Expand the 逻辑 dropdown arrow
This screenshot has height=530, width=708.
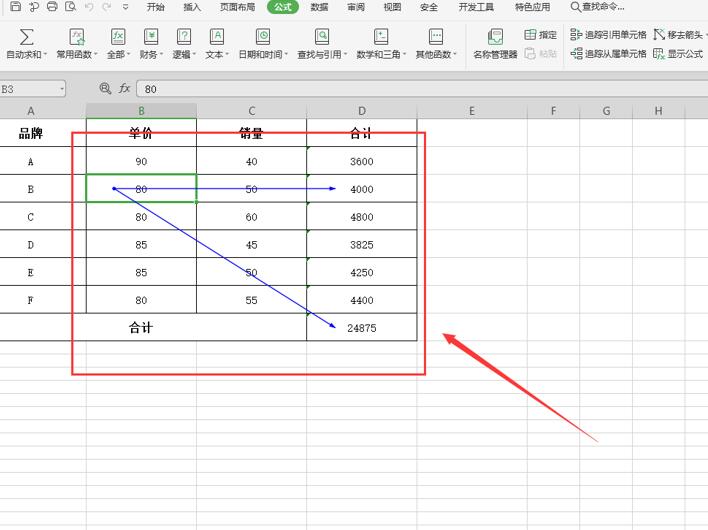194,55
